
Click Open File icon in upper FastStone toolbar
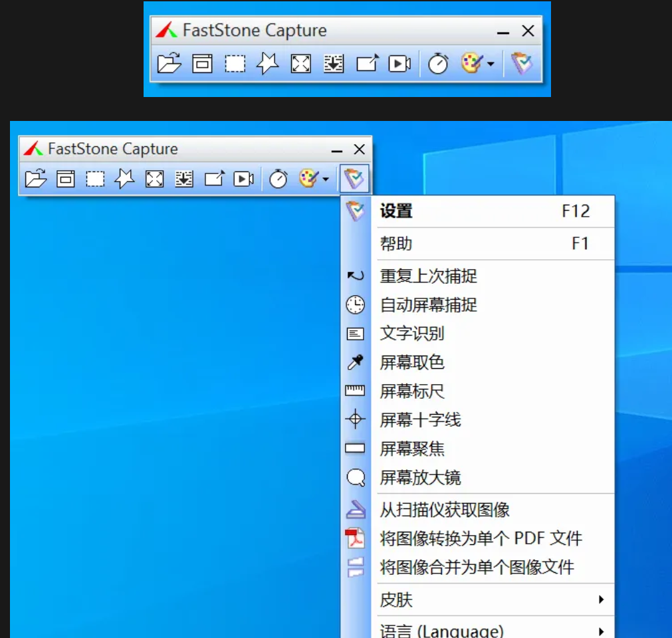pos(169,63)
